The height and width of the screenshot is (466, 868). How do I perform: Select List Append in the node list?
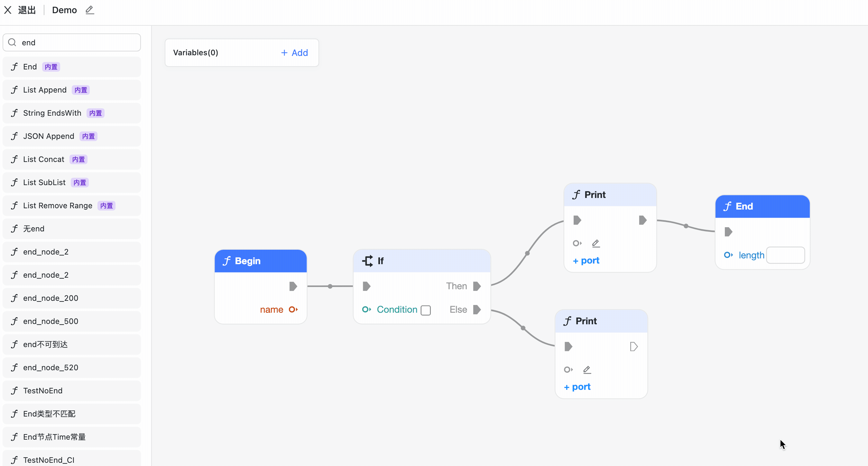point(72,90)
